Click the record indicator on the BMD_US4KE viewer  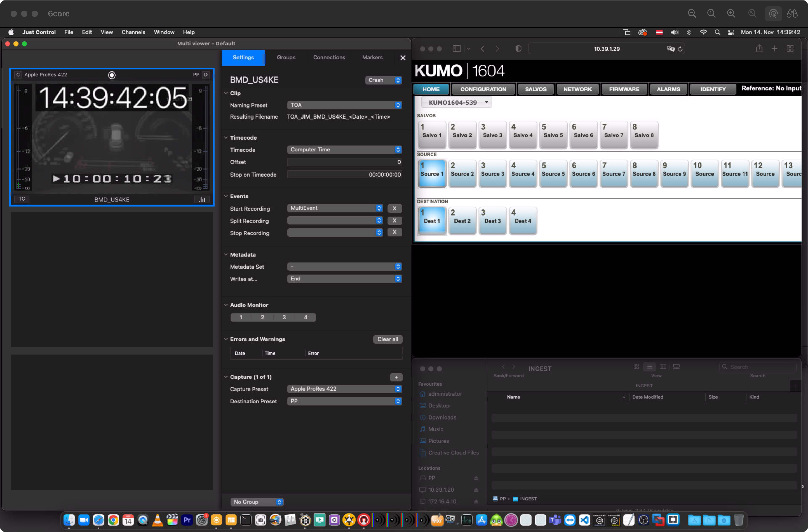click(x=112, y=75)
